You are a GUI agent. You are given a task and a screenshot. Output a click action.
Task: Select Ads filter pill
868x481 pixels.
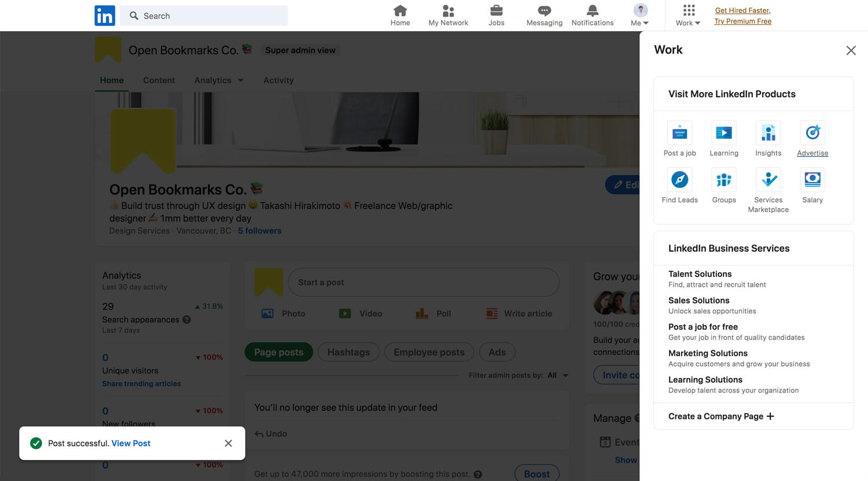(497, 352)
